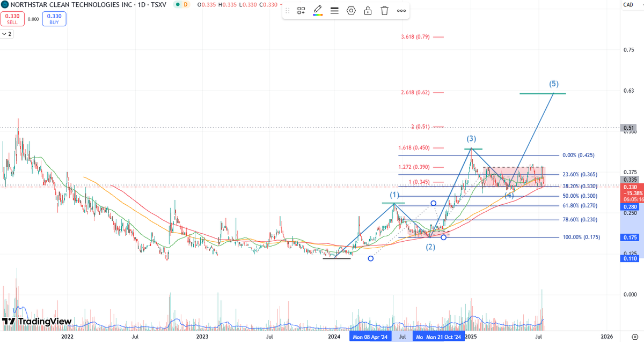Image resolution: width=644 pixels, height=342 pixels.
Task: Click the 1.272 (0.390) extension label
Action: tap(414, 167)
